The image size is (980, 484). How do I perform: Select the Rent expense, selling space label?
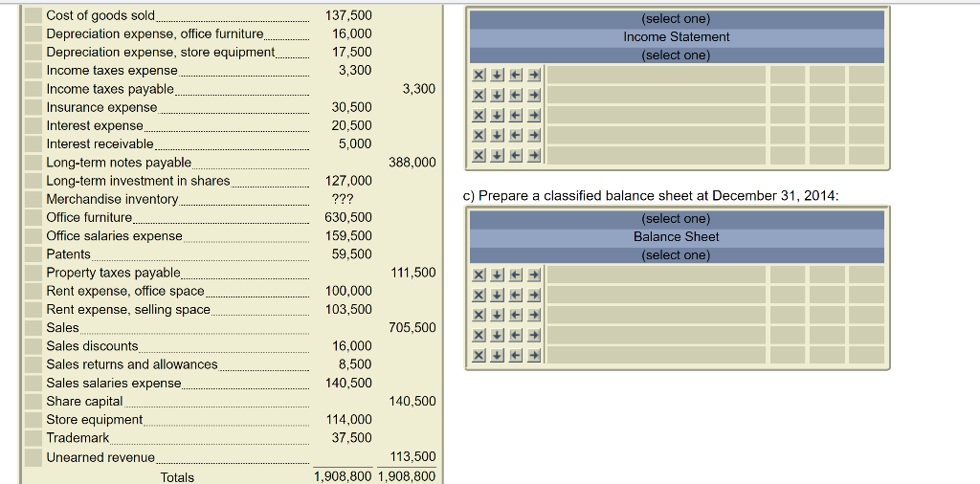[128, 309]
